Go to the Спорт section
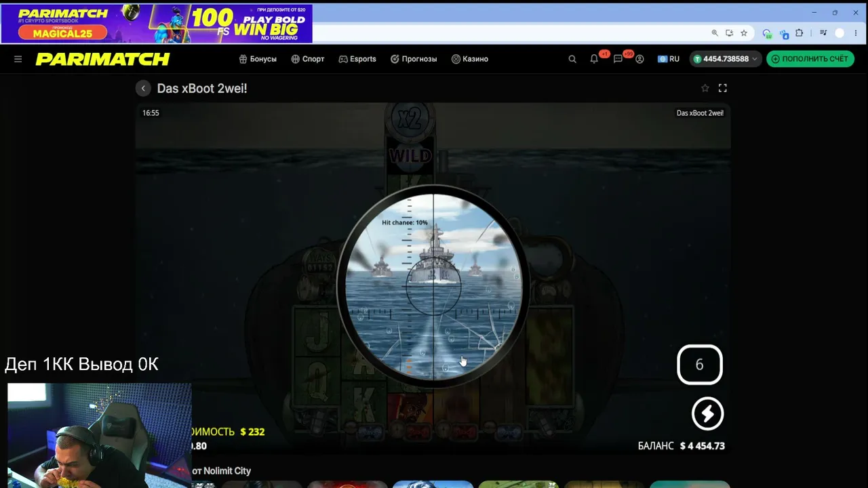 click(x=308, y=59)
